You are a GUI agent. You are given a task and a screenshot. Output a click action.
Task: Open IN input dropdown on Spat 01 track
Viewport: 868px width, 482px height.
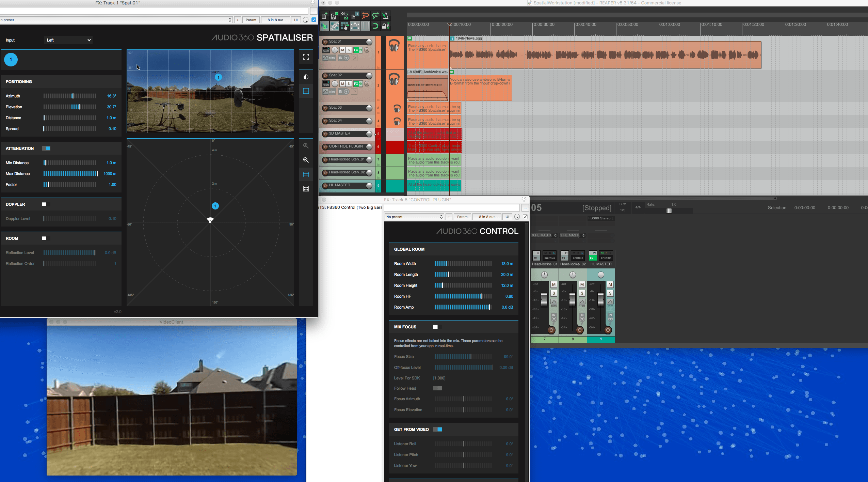pos(343,58)
